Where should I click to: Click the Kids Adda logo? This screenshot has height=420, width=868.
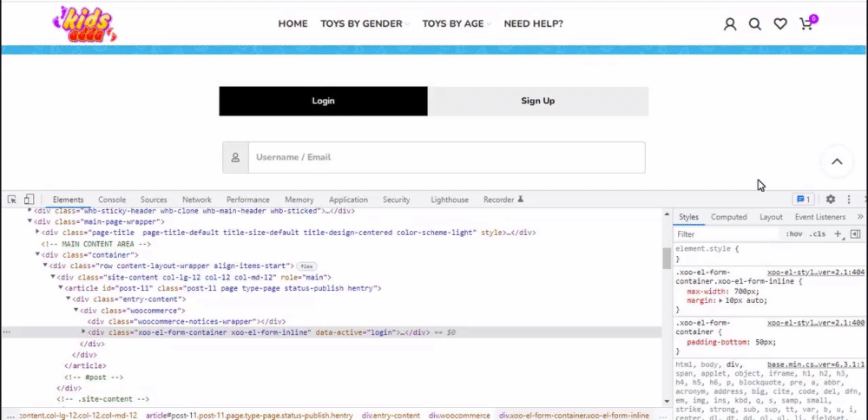(x=85, y=23)
